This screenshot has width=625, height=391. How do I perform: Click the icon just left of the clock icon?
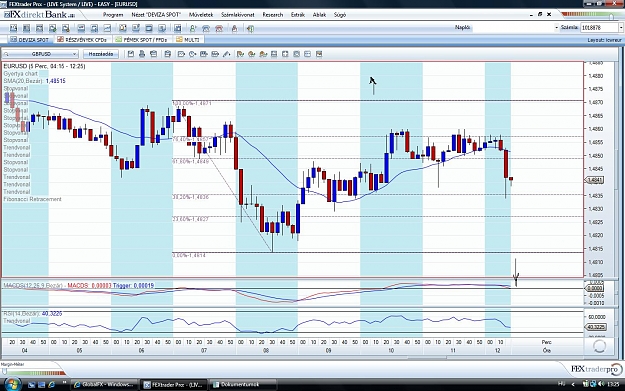181,54
